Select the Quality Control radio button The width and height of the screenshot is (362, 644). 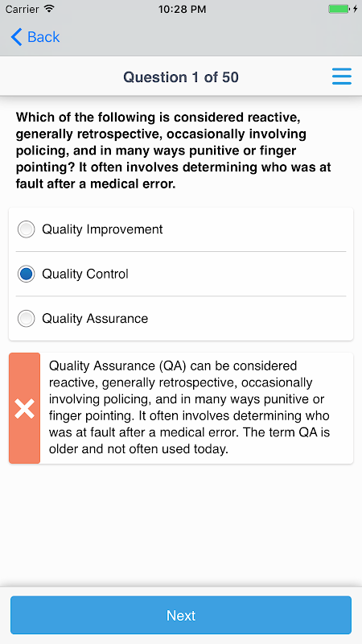tap(27, 274)
